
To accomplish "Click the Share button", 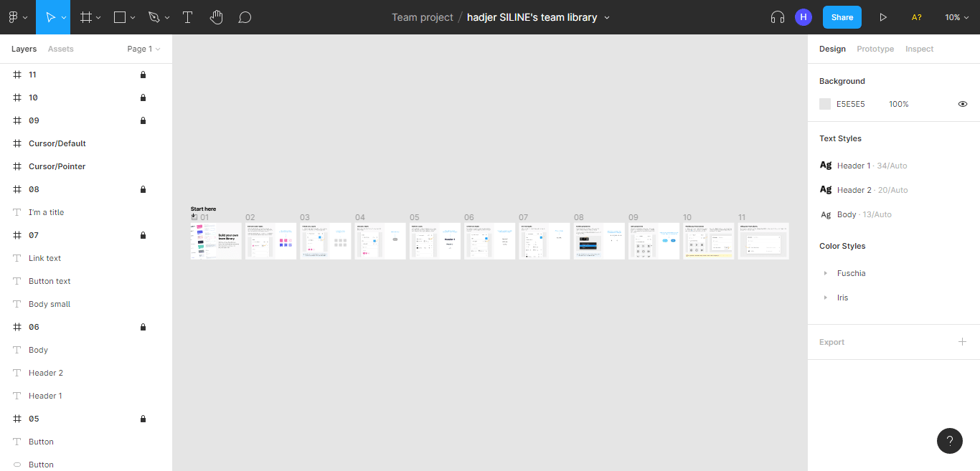I will 842,16.
